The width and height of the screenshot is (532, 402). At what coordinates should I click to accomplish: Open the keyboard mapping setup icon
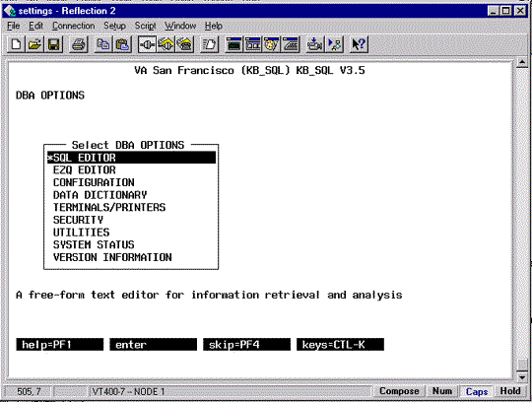tap(291, 44)
